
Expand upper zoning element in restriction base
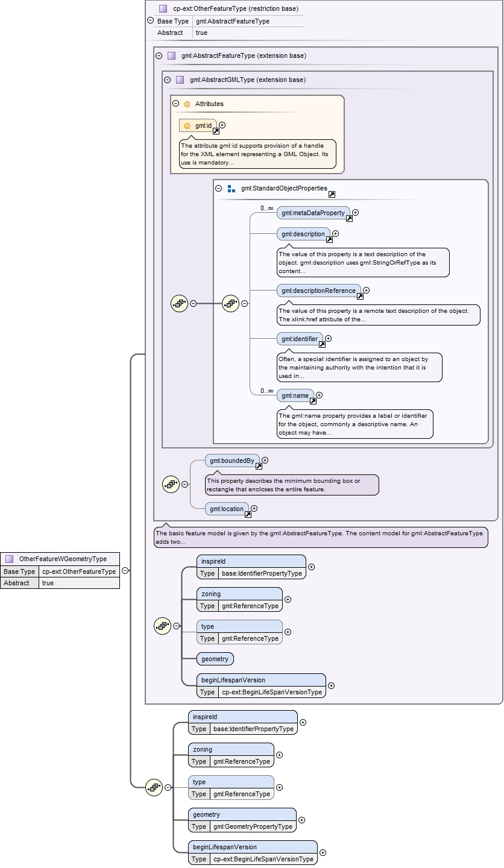(x=288, y=599)
